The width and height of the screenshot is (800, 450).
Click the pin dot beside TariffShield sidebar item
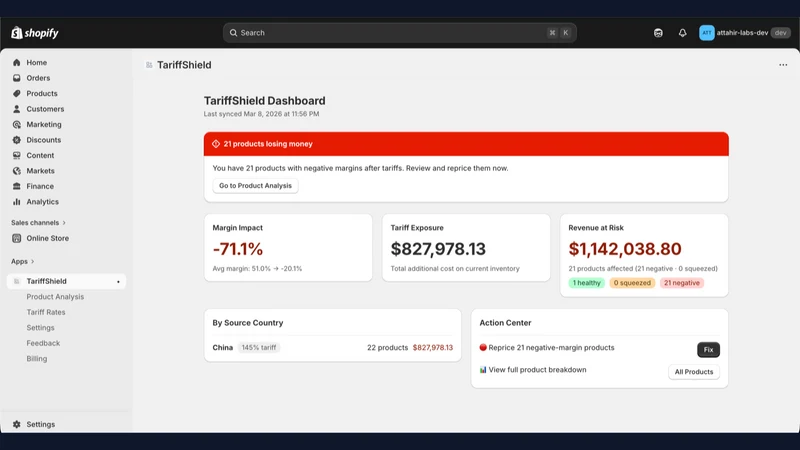pos(118,282)
